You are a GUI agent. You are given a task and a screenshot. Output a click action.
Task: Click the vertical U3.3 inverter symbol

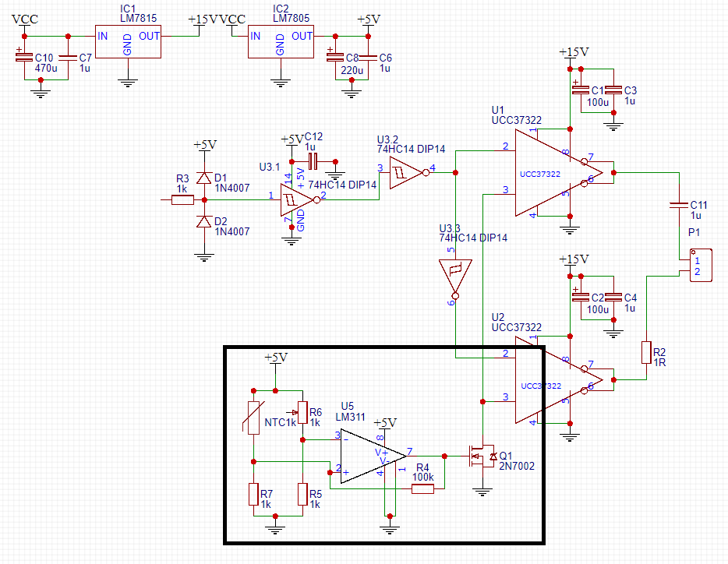click(454, 275)
